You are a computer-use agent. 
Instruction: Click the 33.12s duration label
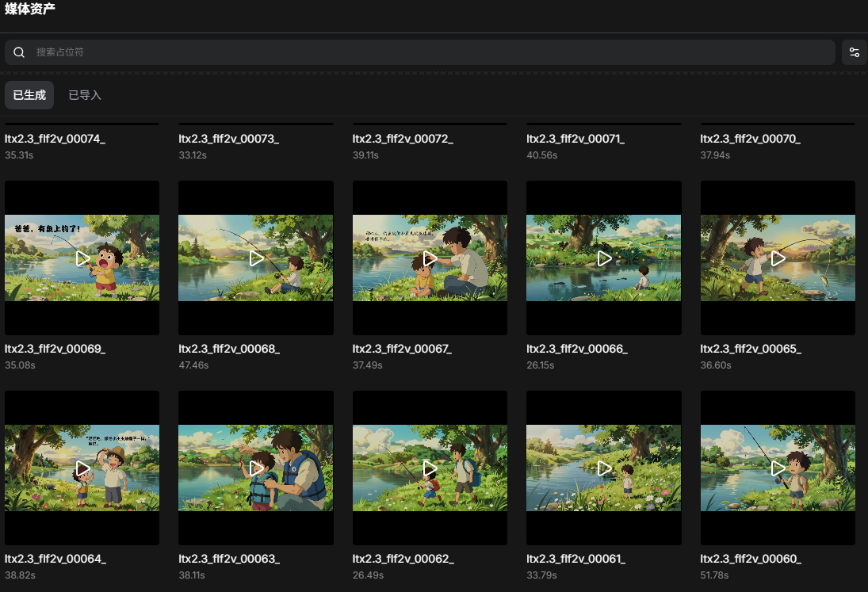tap(193, 155)
